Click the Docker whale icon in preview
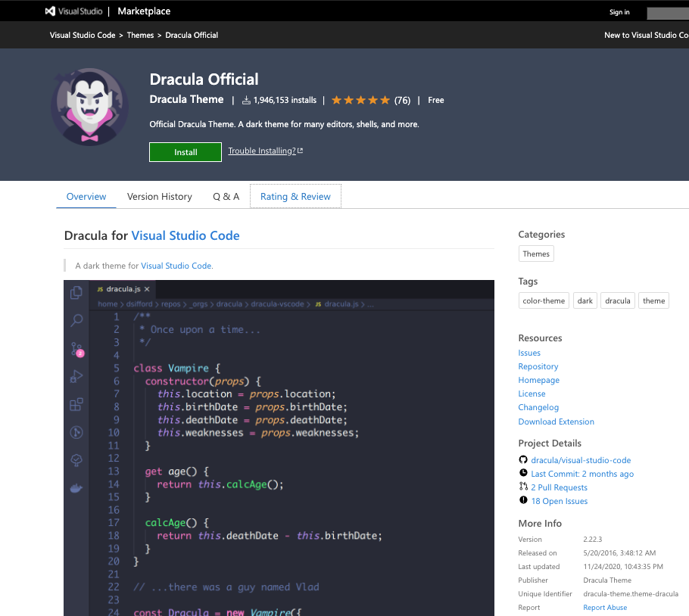Image resolution: width=689 pixels, height=616 pixels. (x=76, y=488)
